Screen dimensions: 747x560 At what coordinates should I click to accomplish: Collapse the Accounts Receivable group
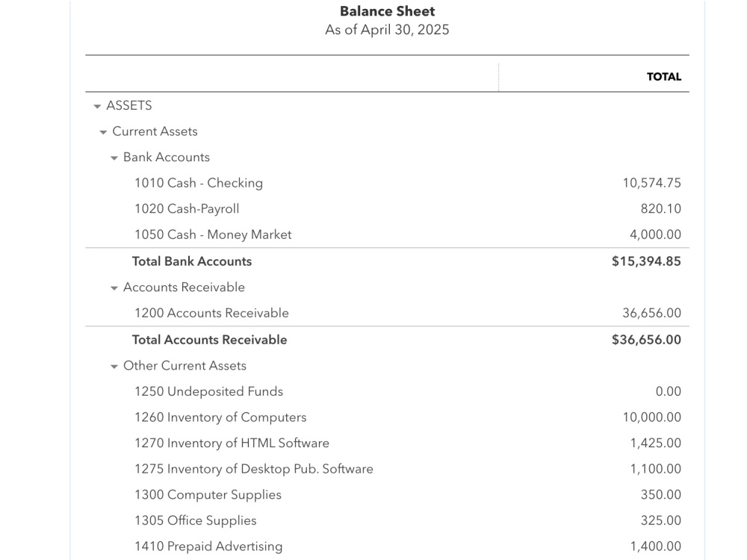pyautogui.click(x=114, y=288)
